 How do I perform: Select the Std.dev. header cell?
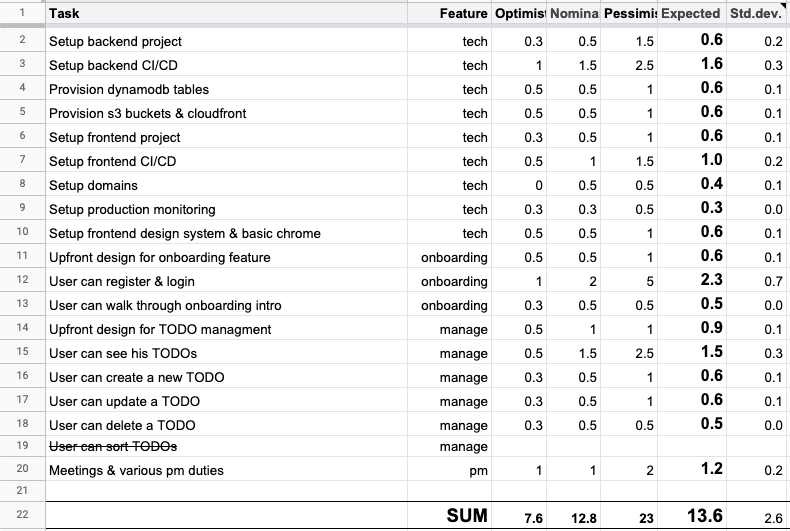(x=756, y=13)
